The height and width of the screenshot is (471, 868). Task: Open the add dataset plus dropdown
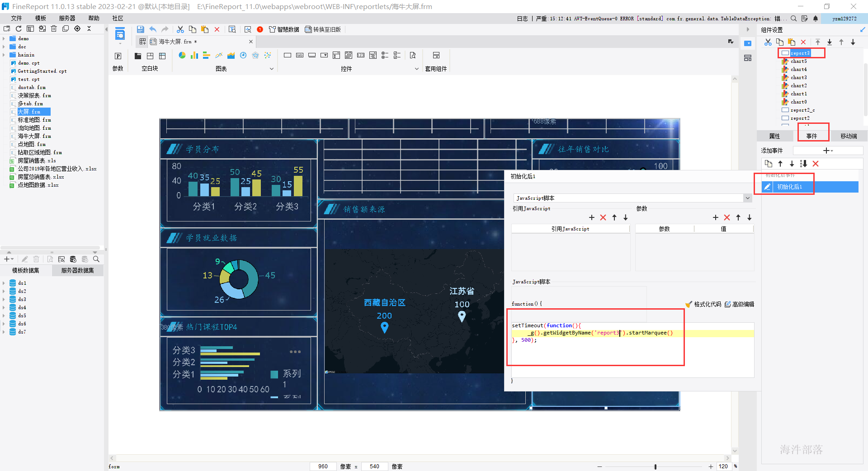click(x=9, y=259)
